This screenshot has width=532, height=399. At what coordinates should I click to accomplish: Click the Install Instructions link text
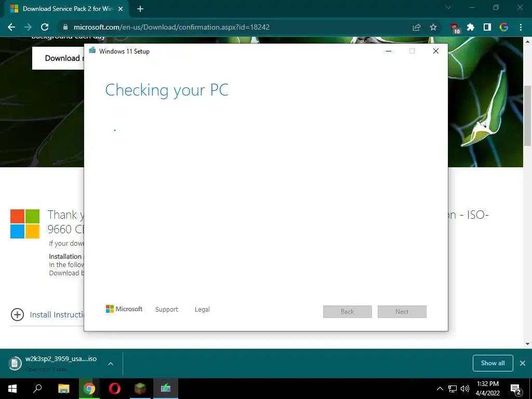coord(57,314)
